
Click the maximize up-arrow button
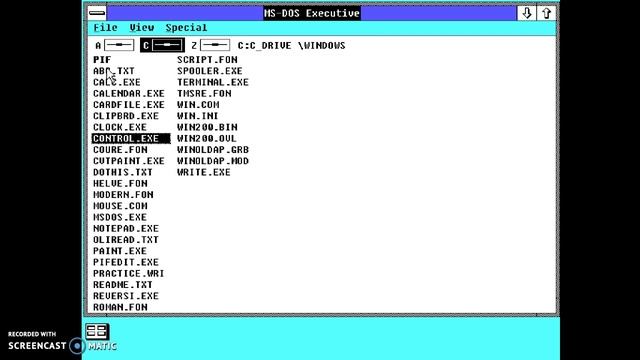[547, 13]
